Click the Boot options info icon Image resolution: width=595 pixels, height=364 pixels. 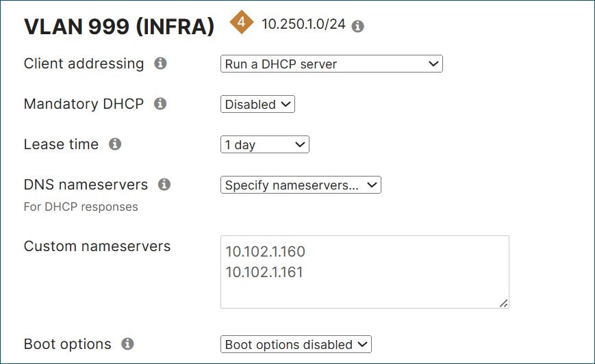point(127,344)
